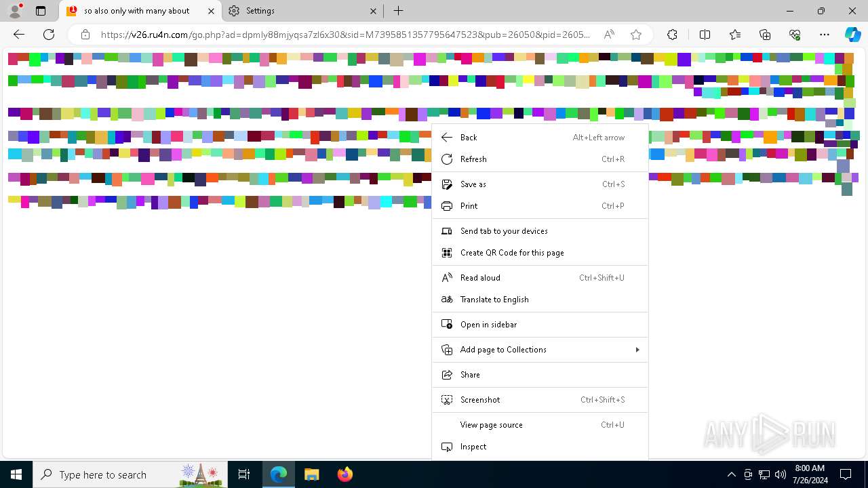Open volume icon in system tray

tap(781, 474)
